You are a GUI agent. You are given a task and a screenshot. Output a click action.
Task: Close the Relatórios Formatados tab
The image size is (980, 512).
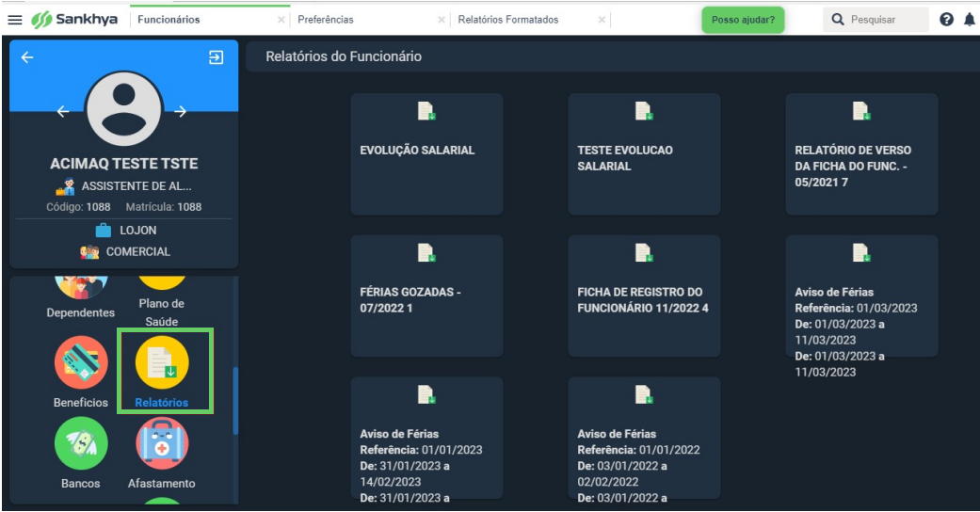coord(602,20)
